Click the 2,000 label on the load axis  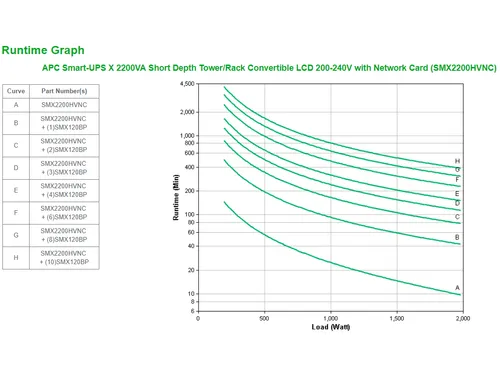[x=463, y=318]
